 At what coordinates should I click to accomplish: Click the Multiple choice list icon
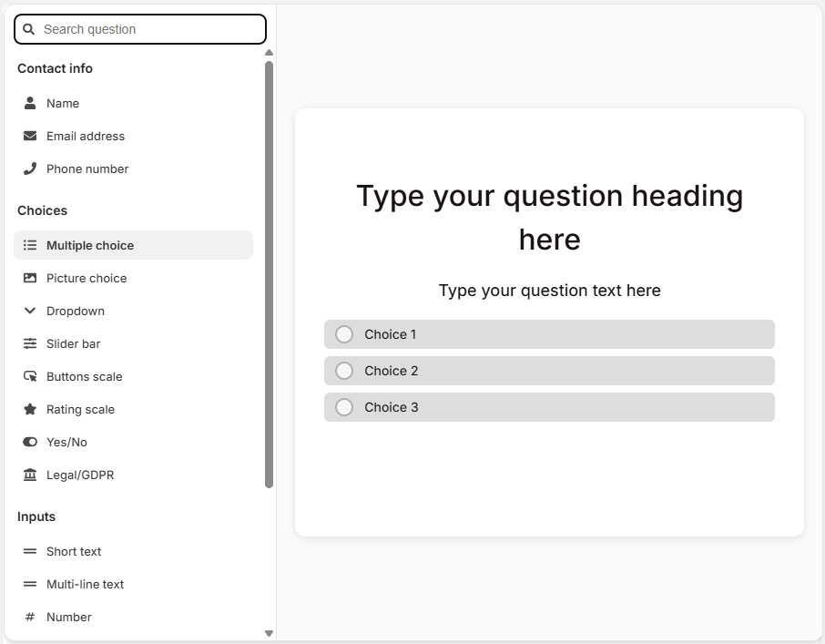click(x=29, y=245)
